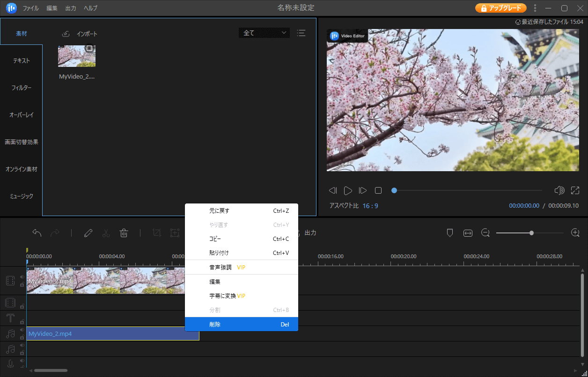
Task: Click the vertical three-dot menu in title bar
Action: pos(536,8)
